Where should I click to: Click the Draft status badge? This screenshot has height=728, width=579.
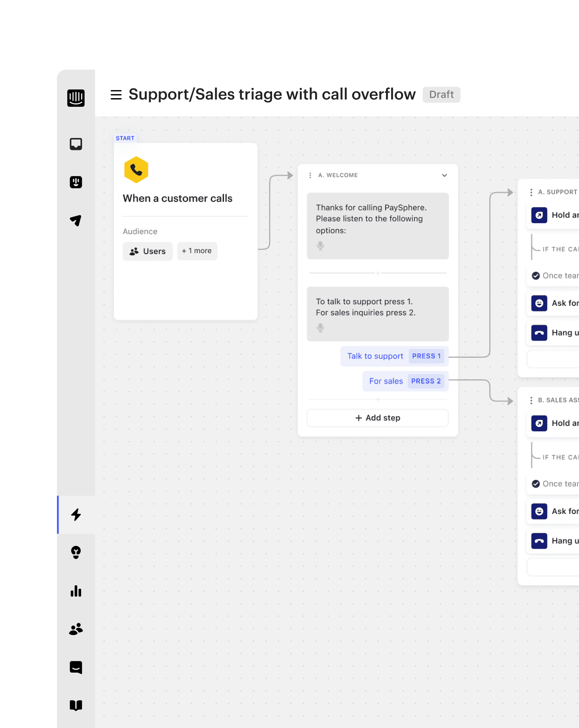point(441,95)
